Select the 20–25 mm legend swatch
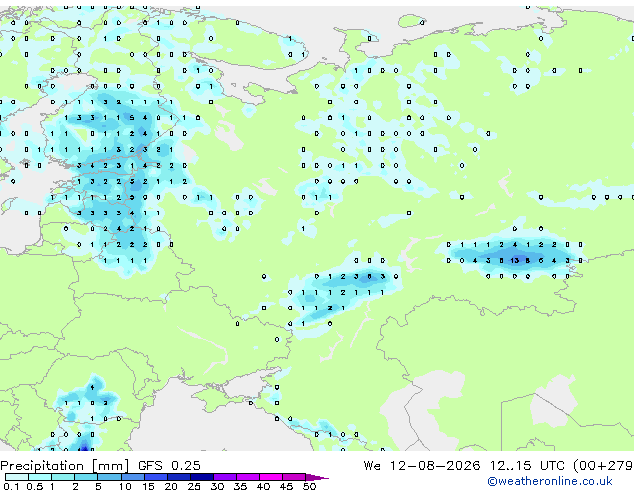The image size is (634, 490). point(178,477)
